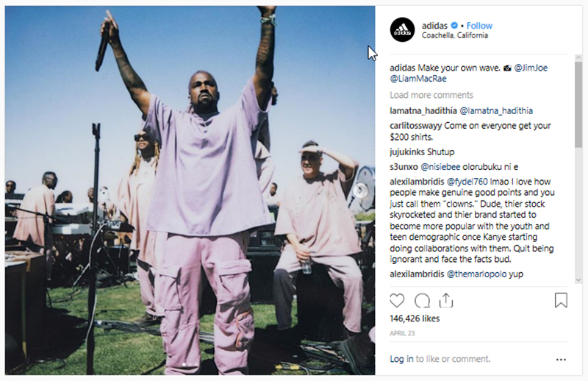
Task: Go to the next photo arrow
Action: (361, 190)
